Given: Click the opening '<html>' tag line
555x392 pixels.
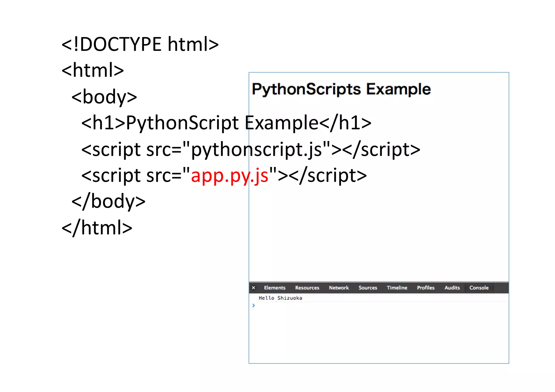Looking at the screenshot, I should coord(93,70).
